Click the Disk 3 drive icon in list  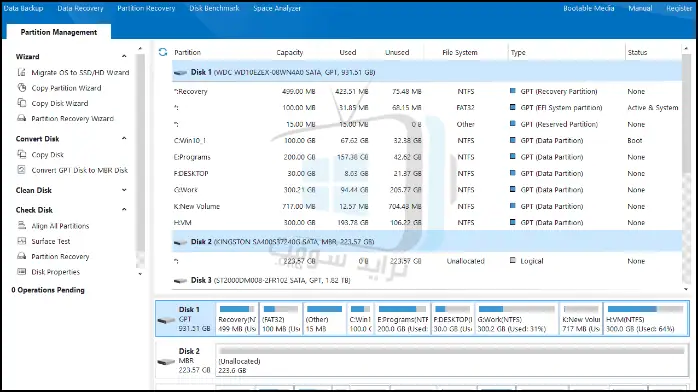point(180,281)
